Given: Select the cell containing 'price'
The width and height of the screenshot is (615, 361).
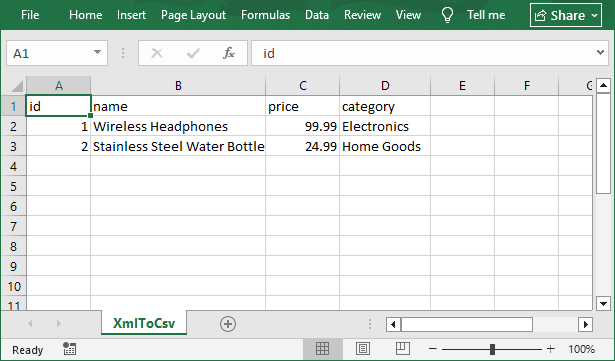Looking at the screenshot, I should 303,106.
